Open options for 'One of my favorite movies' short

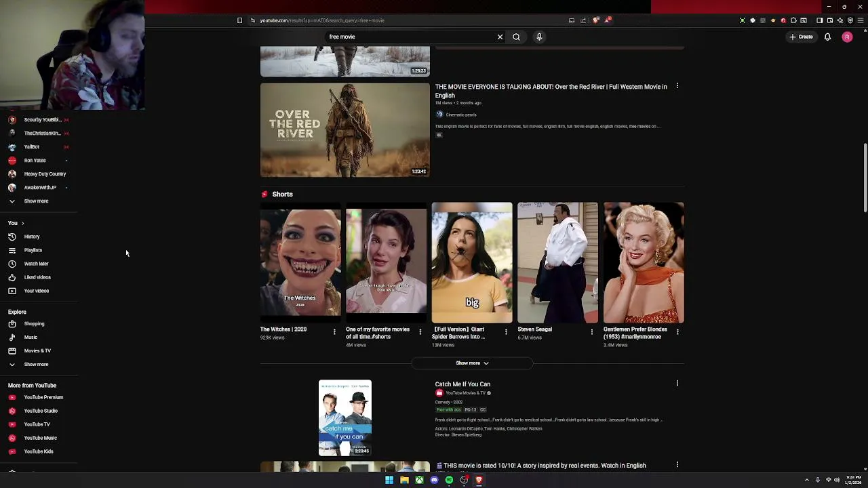click(420, 331)
